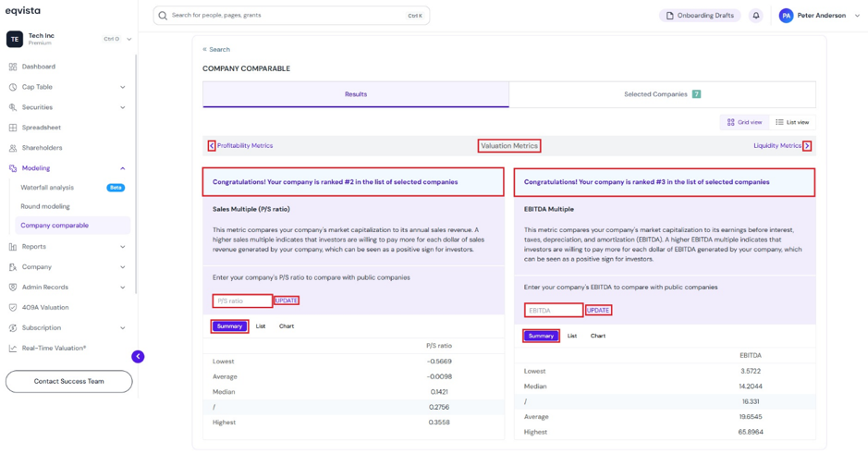The image size is (868, 454).
Task: Select the Results tab
Action: (x=356, y=94)
